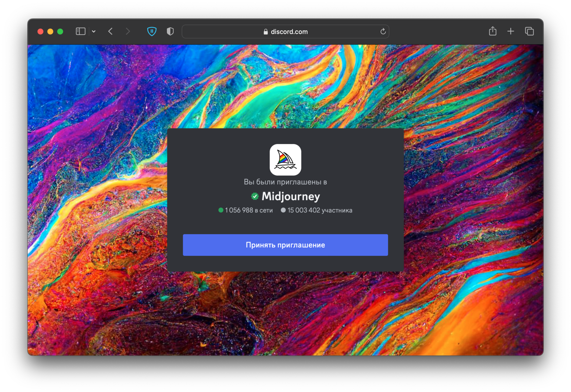Select the discord.com address bar
This screenshot has height=392, width=571.
pos(285,32)
